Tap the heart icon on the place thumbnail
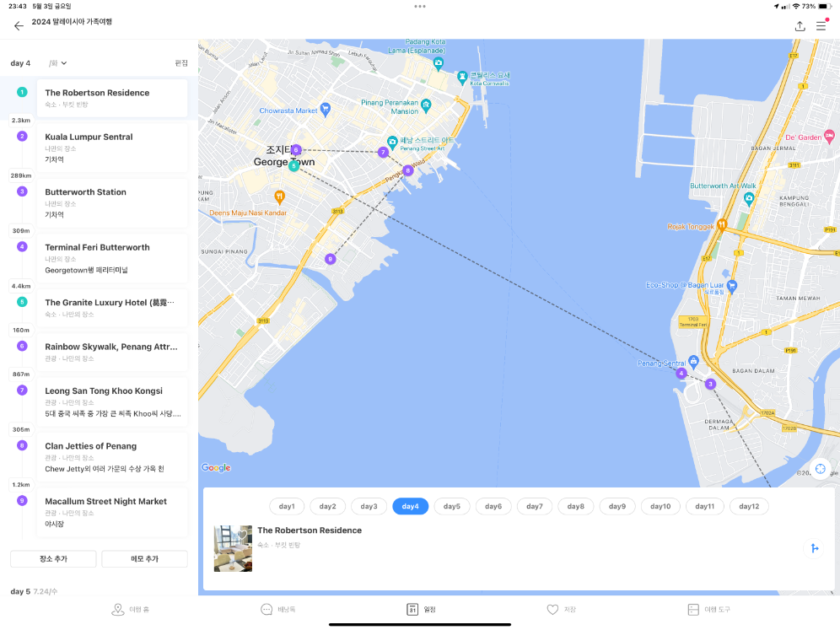Image resolution: width=840 pixels, height=630 pixels. click(243, 535)
